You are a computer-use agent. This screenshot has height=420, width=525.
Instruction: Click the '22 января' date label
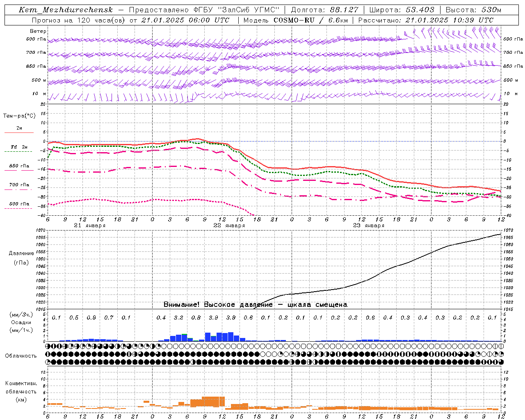tap(229, 226)
